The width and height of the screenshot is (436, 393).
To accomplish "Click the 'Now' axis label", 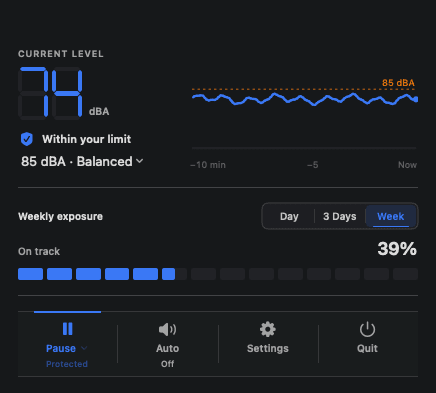I will [407, 165].
